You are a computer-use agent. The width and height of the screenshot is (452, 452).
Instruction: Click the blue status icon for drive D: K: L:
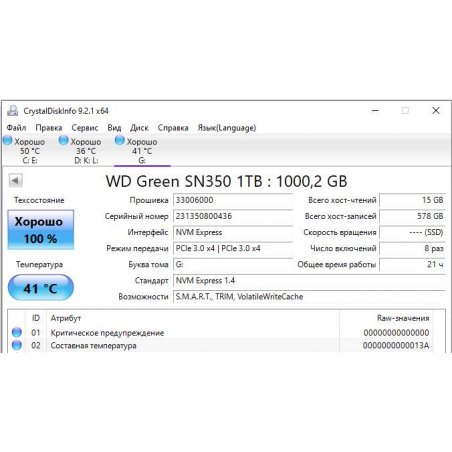point(63,141)
